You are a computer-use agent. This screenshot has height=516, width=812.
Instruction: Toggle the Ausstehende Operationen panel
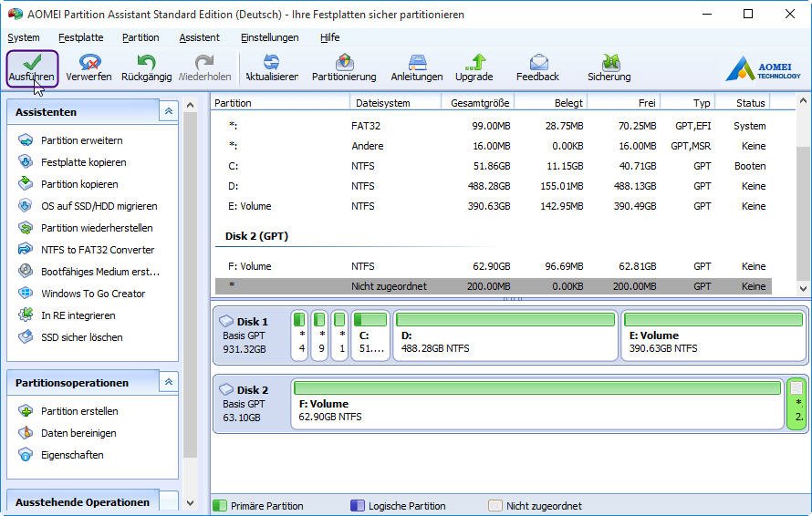pyautogui.click(x=168, y=501)
